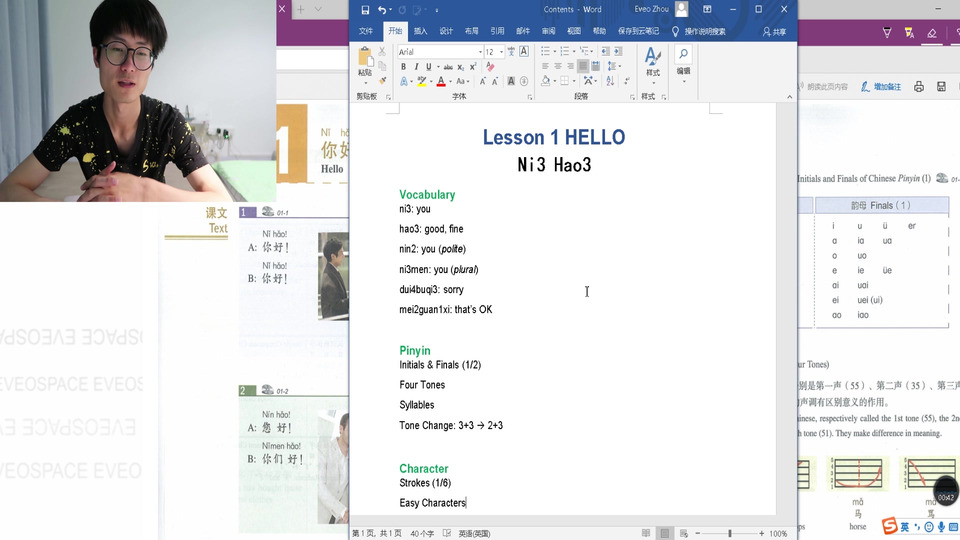Apply yellow text highlight color
Screen dimensions: 960x540
(422, 81)
